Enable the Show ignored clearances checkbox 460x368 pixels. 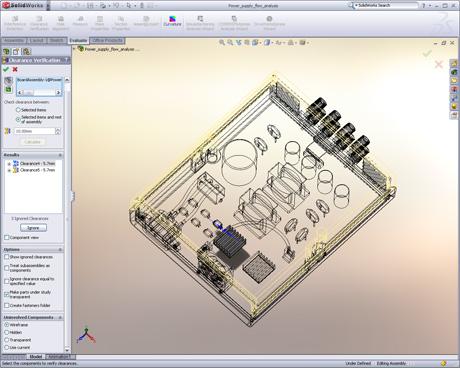click(x=6, y=257)
